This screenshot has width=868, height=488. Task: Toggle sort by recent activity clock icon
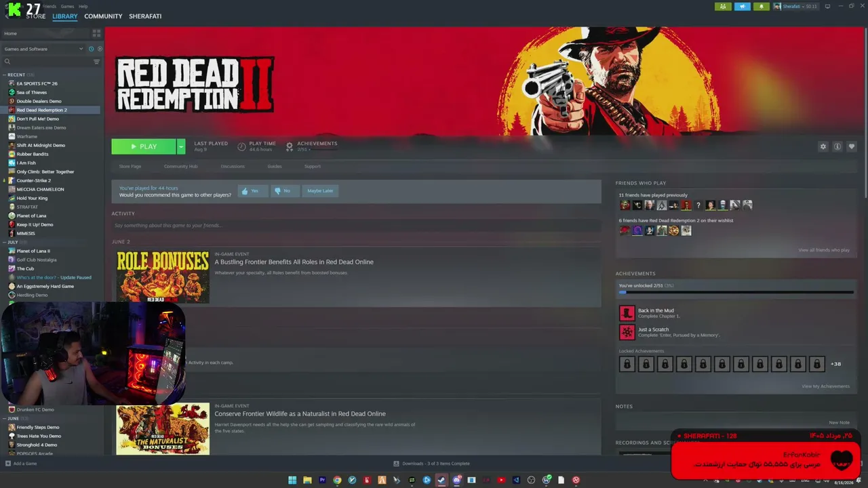[92, 49]
